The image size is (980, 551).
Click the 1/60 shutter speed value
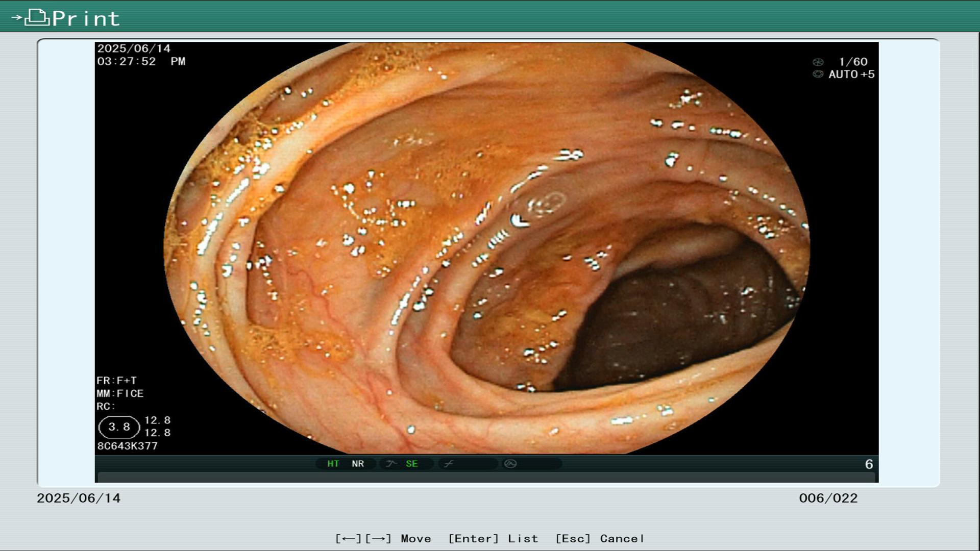coord(853,62)
